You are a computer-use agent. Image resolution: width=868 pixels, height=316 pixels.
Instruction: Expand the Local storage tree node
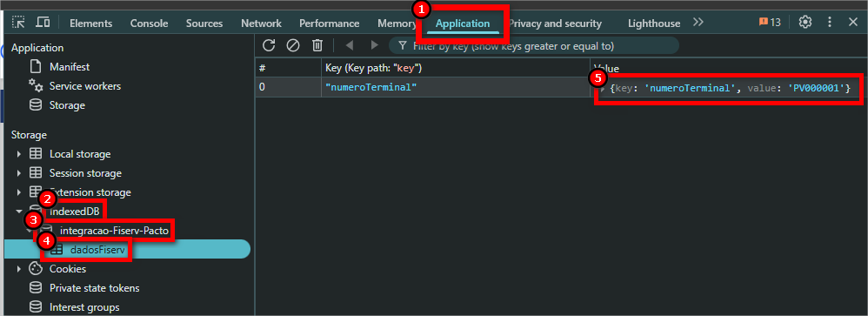pyautogui.click(x=19, y=154)
